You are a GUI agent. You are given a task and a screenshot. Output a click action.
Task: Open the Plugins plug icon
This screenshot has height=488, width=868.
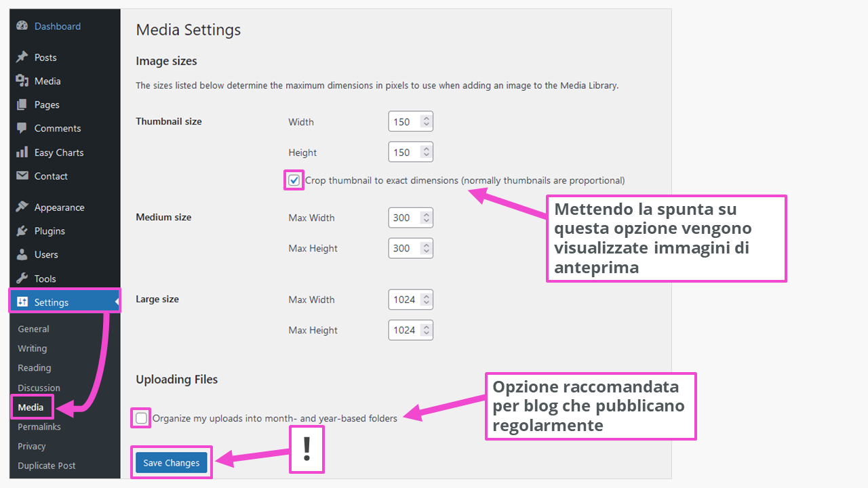tap(22, 230)
